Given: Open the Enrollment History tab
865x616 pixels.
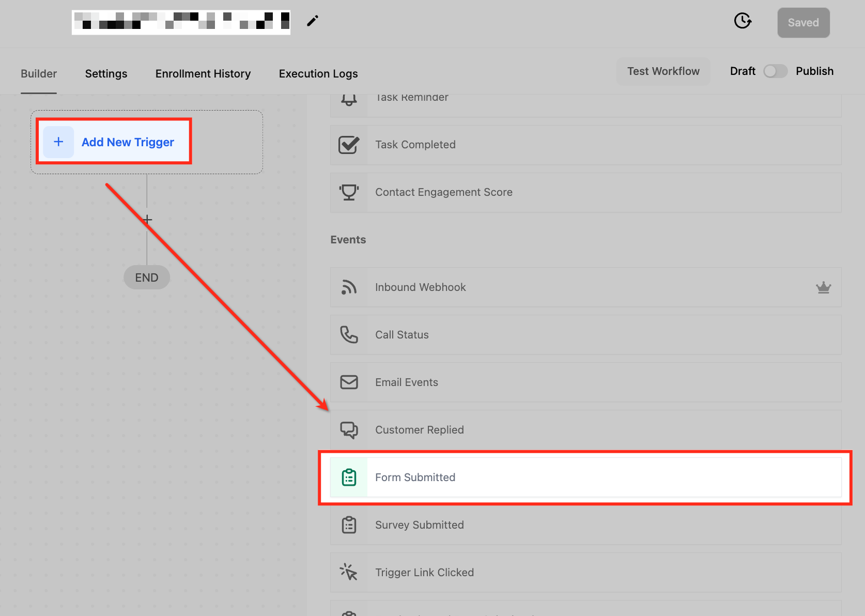Looking at the screenshot, I should point(203,73).
